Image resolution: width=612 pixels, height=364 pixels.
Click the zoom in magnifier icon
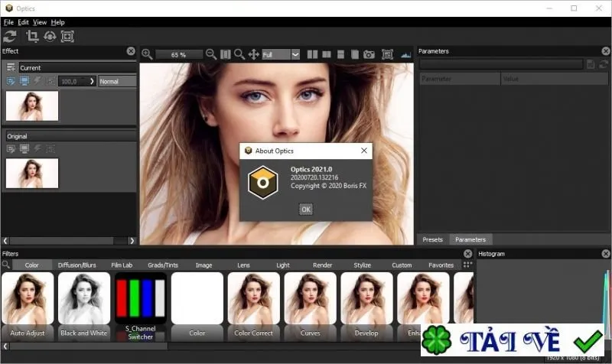(x=147, y=54)
